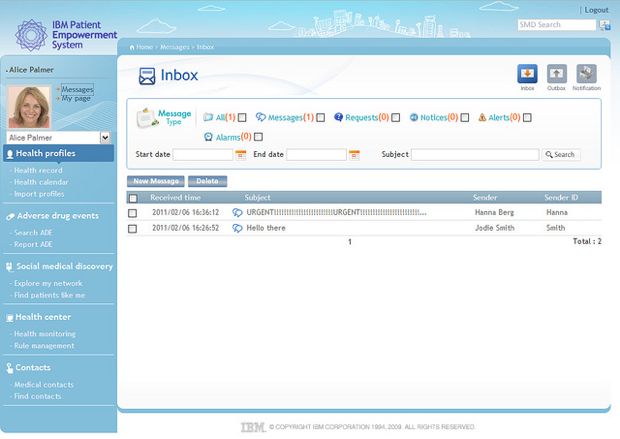Open the Outbox icon button
620x439 pixels.
[557, 74]
